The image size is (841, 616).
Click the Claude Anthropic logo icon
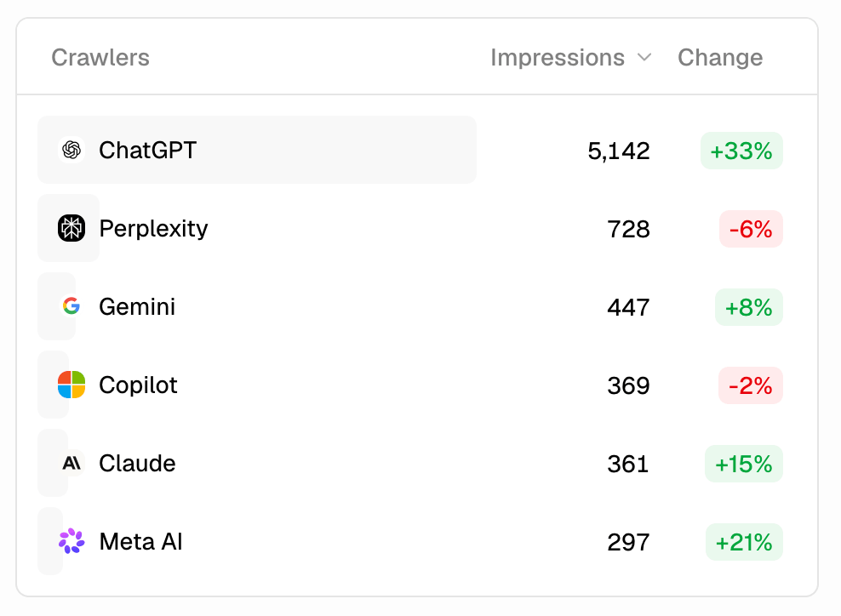[x=72, y=463]
